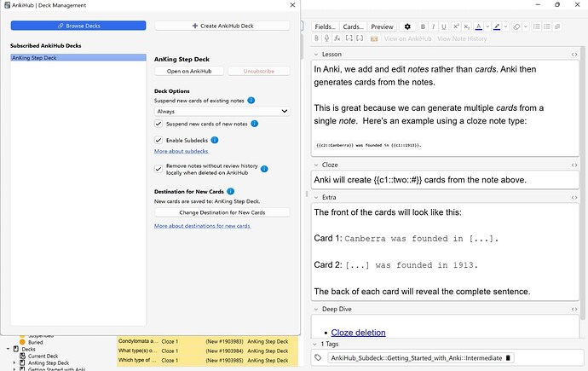Click info icon for Destination for New Cards
Screen dimensions: 588x371
[231, 191]
